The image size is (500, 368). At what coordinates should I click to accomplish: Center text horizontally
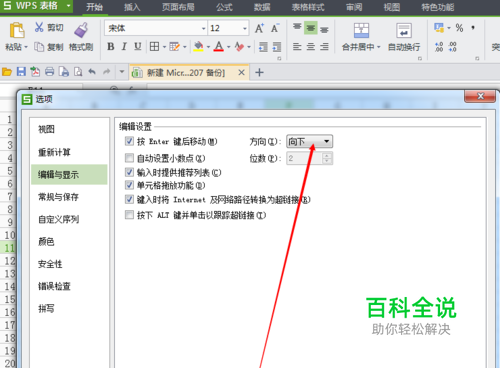pos(311,47)
